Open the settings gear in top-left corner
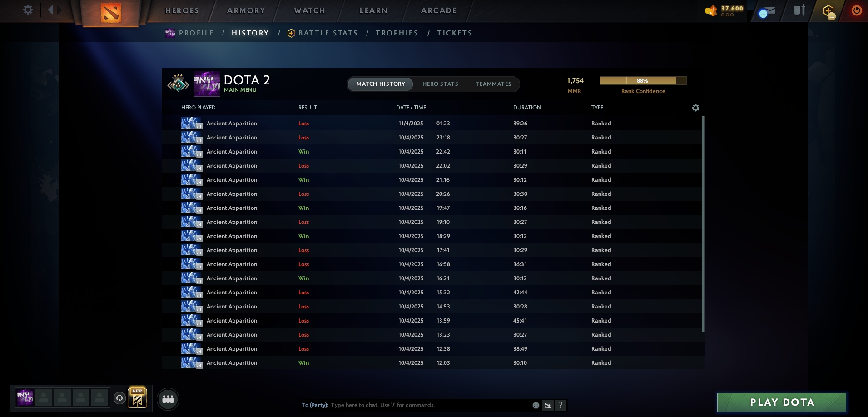 coord(28,10)
